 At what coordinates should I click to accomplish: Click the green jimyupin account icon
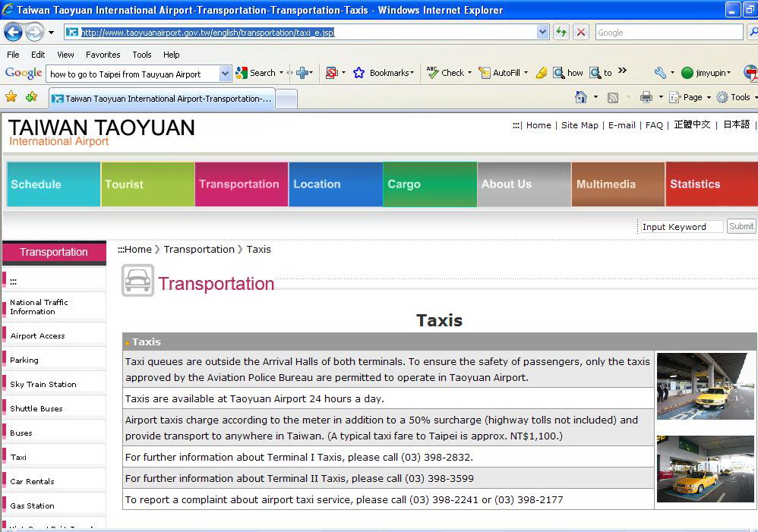(687, 73)
